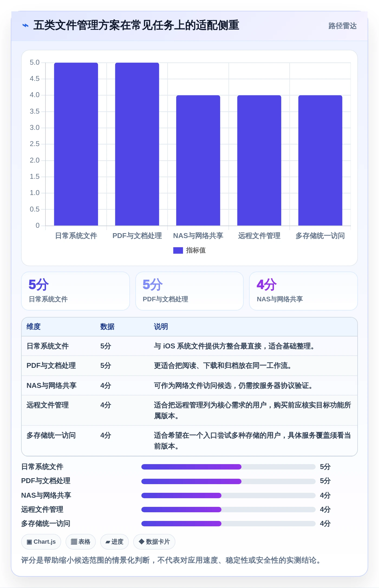379x588 pixels.
Task: Click the 说明 column header
Action: pyautogui.click(x=161, y=327)
